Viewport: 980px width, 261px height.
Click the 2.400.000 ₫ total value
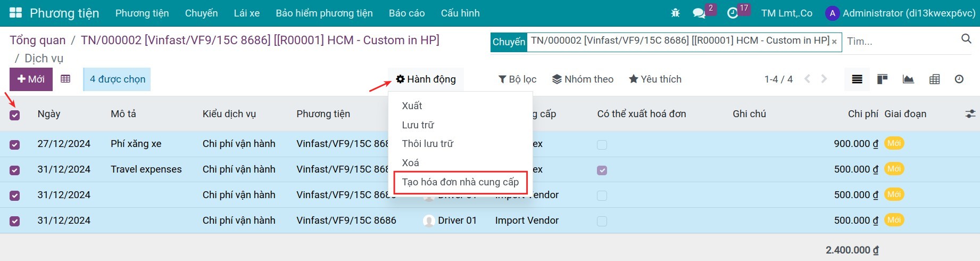click(852, 250)
